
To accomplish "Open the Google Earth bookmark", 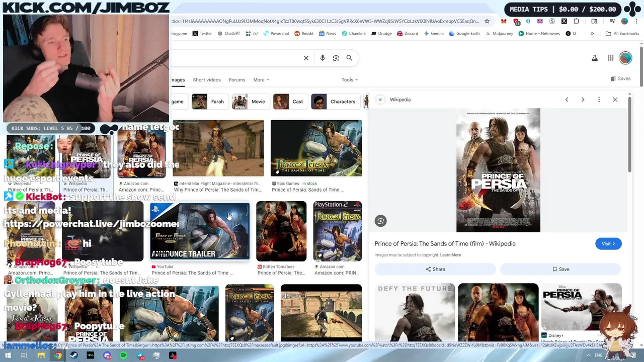I will tap(464, 34).
